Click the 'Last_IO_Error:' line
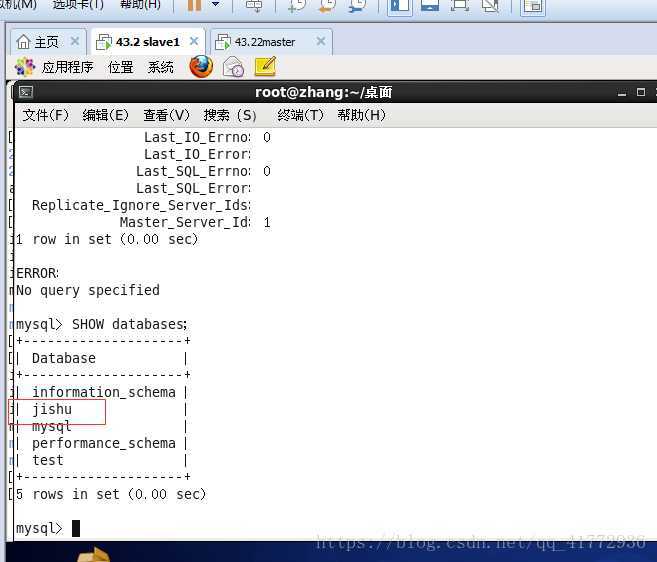The image size is (657, 562). pyautogui.click(x=198, y=155)
